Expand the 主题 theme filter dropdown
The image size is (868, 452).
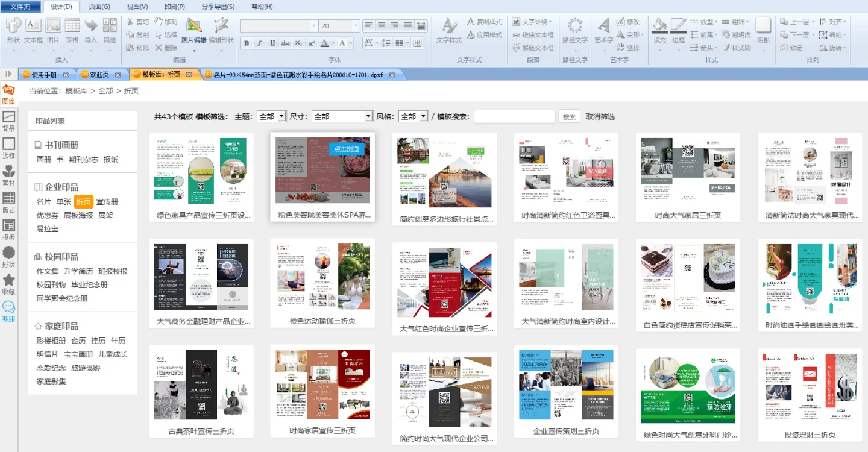click(x=271, y=116)
